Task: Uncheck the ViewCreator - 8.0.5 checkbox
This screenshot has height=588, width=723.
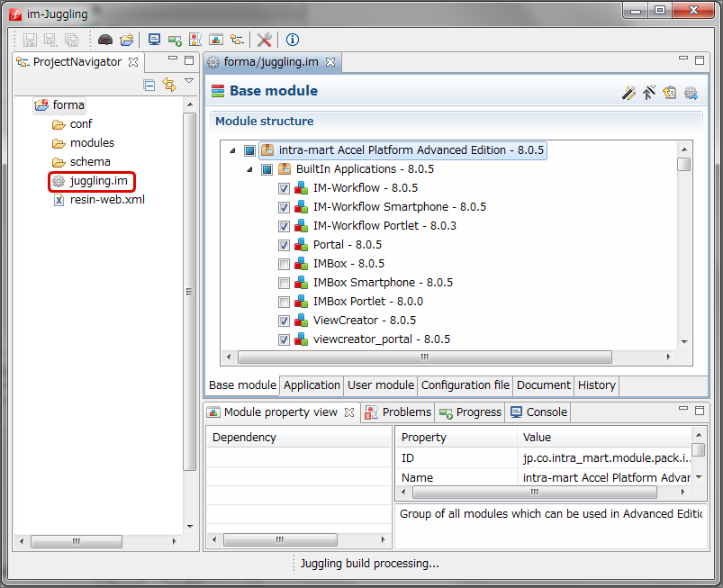Action: [284, 321]
